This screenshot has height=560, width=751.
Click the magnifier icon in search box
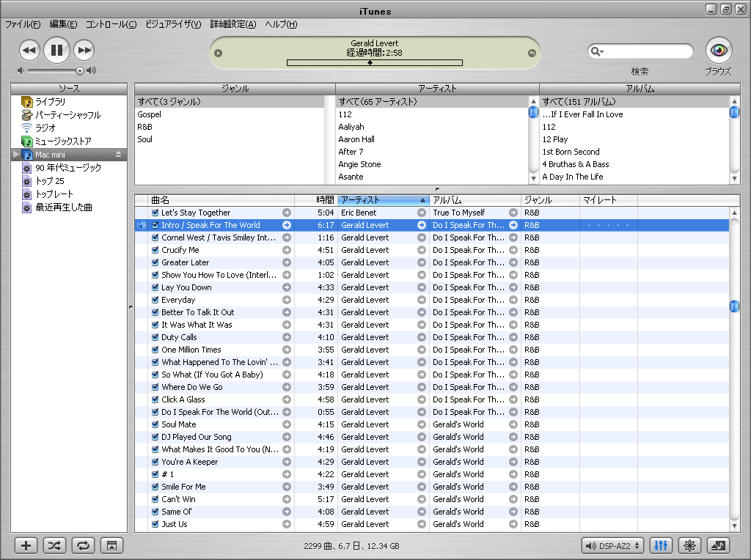pos(596,51)
